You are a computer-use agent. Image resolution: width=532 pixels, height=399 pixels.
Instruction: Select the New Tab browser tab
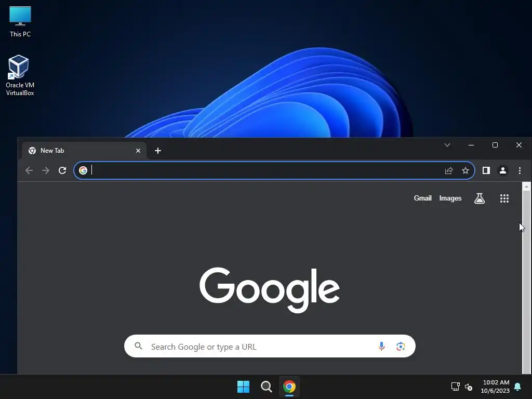[85, 151]
